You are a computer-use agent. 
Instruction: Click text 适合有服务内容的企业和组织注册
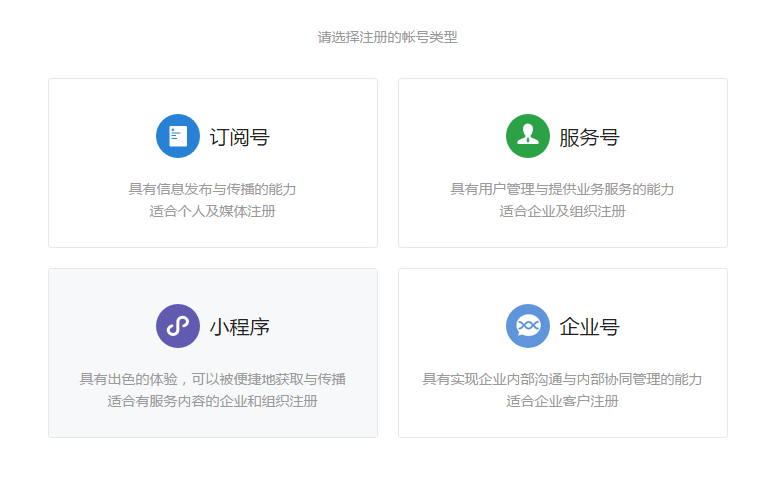tap(212, 401)
